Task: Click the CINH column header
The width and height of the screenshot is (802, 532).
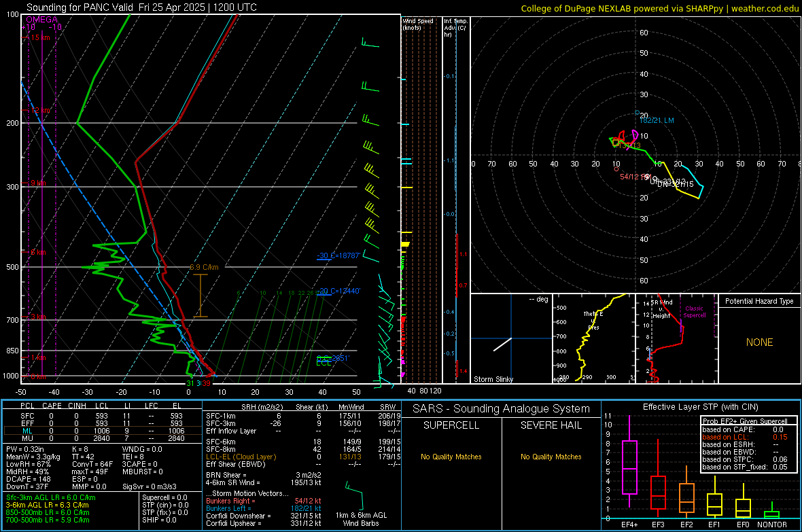Action: 77,406
